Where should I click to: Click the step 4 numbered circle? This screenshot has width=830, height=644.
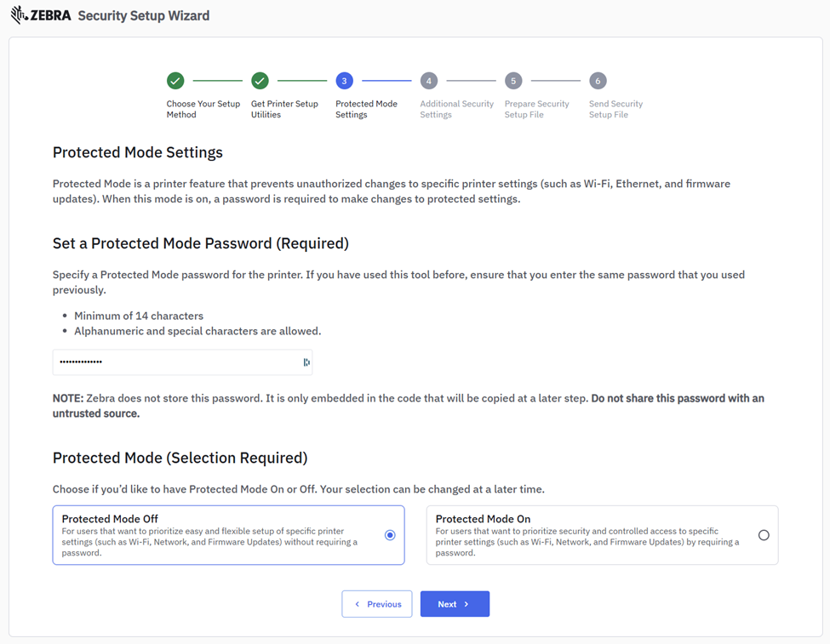coord(428,81)
